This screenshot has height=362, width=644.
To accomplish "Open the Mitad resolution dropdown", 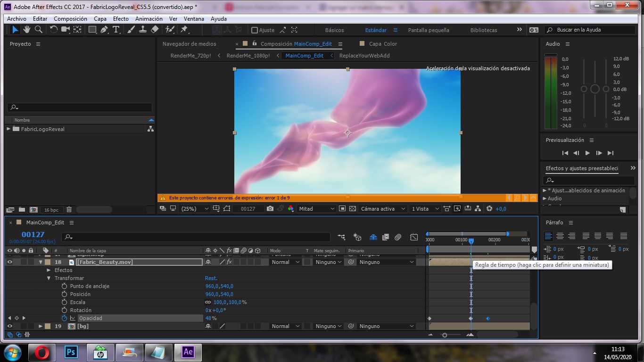I will pos(316,208).
